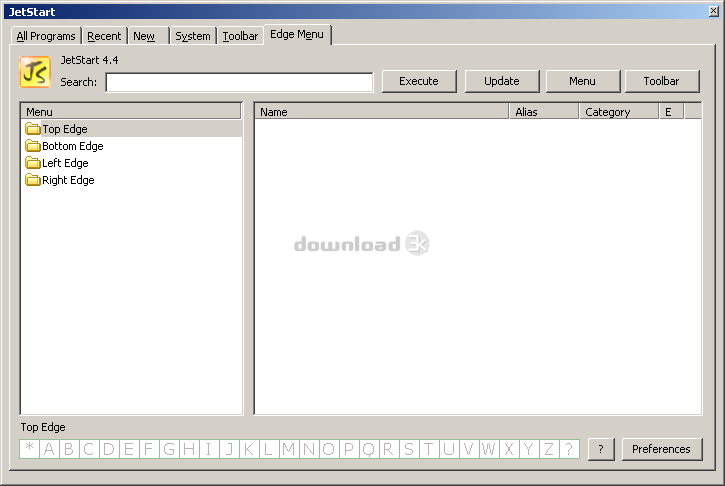
Task: Click the Left Edge folder icon
Action: click(33, 163)
